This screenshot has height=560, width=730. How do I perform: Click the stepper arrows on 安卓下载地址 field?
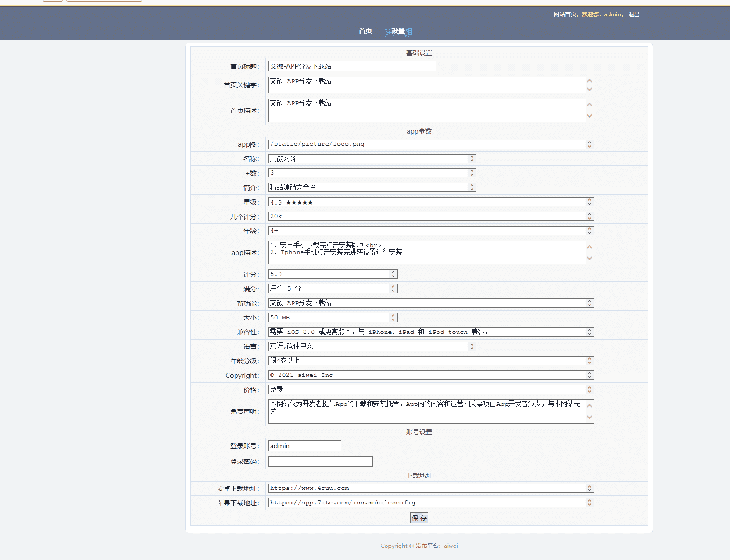click(589, 489)
